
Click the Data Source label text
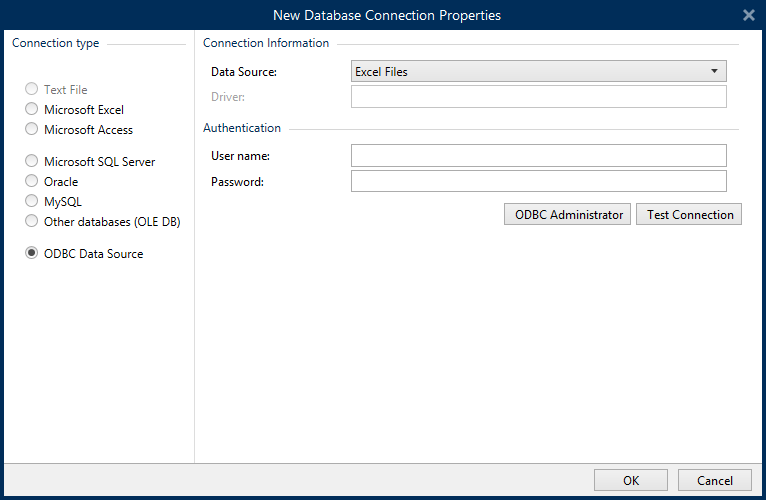point(244,72)
